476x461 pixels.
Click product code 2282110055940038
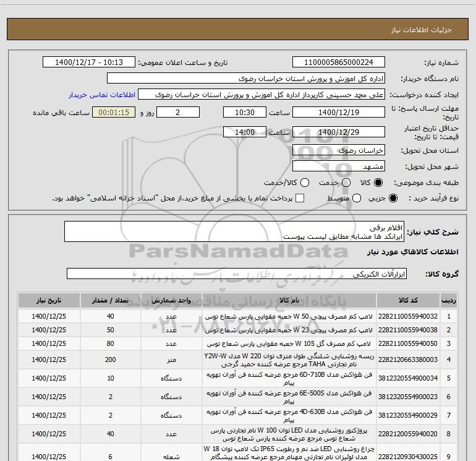coord(408,330)
